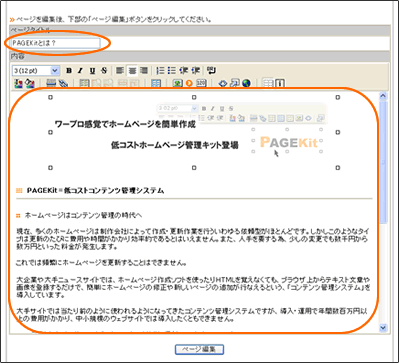Image resolution: width=399 pixels, height=363 pixels.
Task: Select the PAGEKit logo image
Action: (288, 142)
